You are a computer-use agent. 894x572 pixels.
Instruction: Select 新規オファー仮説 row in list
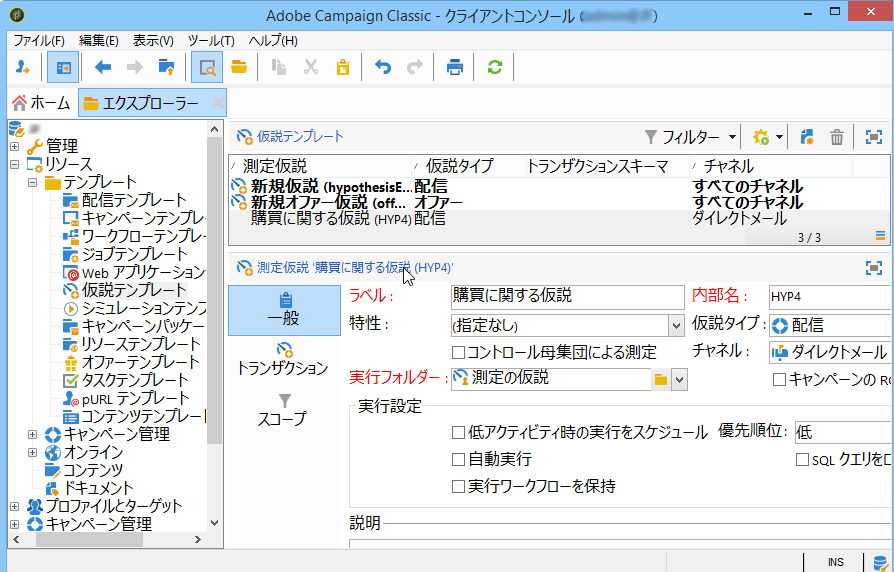pos(559,202)
